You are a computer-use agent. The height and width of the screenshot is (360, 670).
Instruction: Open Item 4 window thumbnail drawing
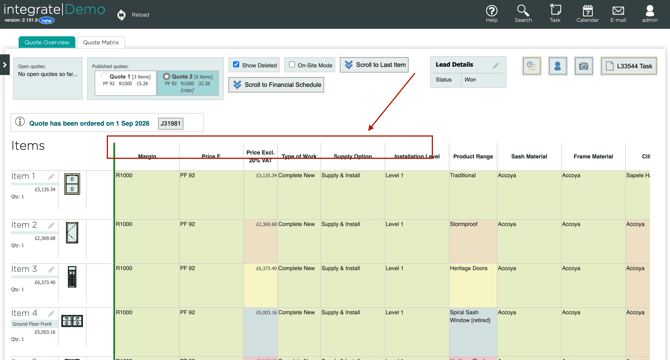pos(72,321)
